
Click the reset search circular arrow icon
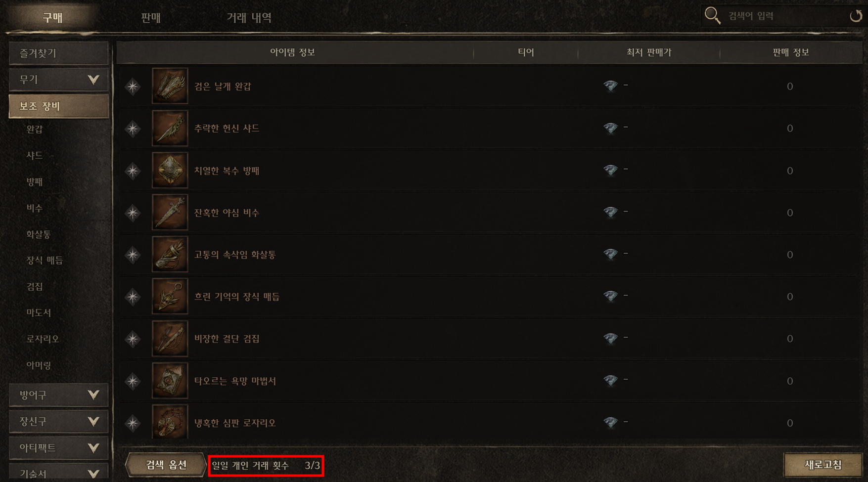coord(856,16)
